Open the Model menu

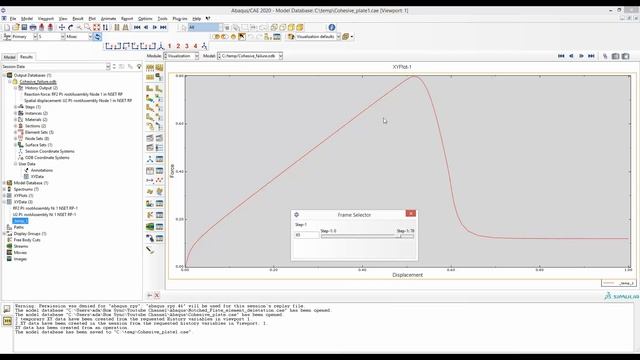(27, 18)
